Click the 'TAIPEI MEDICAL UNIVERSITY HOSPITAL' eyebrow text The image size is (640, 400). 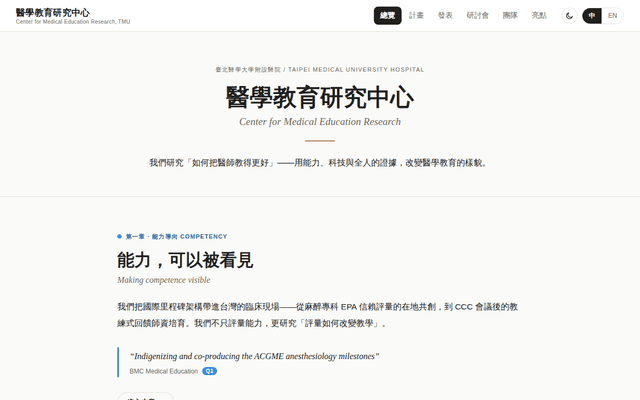tap(356, 69)
